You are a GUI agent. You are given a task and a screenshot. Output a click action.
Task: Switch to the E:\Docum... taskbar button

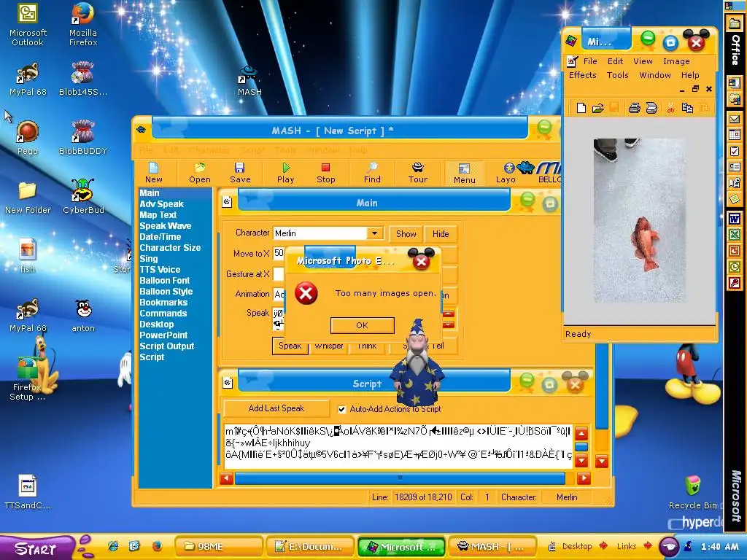coord(309,547)
